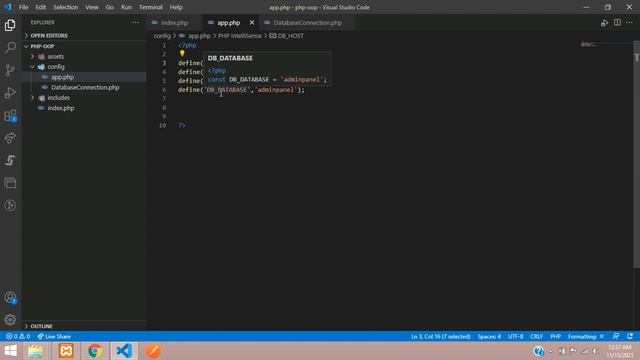Collapse the config folder
The image size is (640, 360).
[56, 67]
